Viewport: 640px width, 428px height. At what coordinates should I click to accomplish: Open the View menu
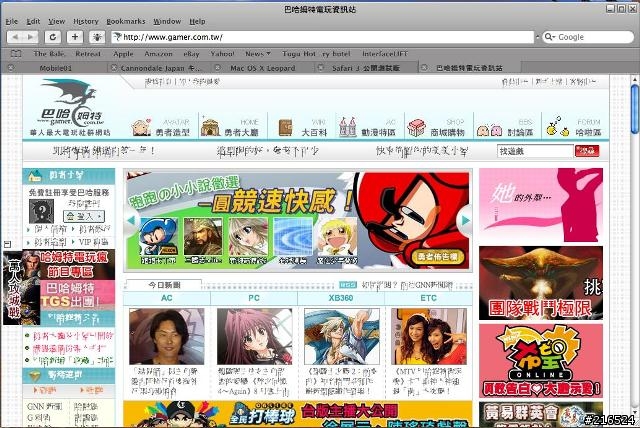pyautogui.click(x=57, y=22)
